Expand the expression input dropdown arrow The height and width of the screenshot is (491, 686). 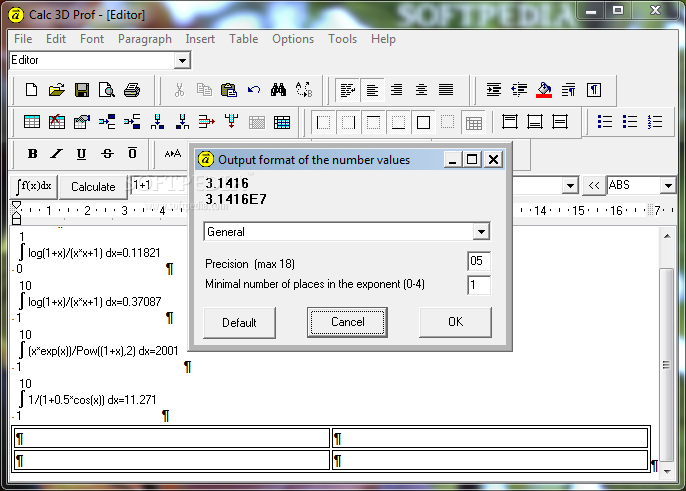570,186
